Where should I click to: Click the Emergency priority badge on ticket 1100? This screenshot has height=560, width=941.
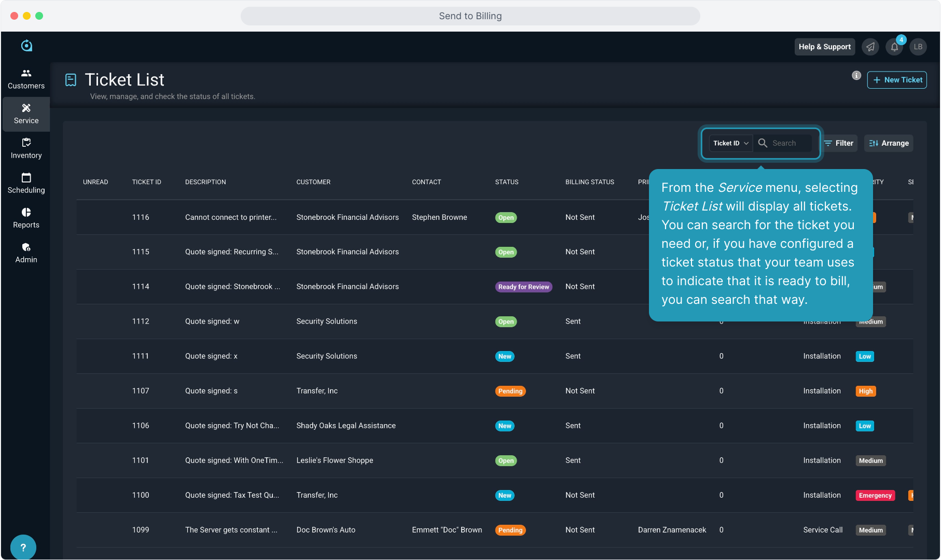click(x=875, y=496)
